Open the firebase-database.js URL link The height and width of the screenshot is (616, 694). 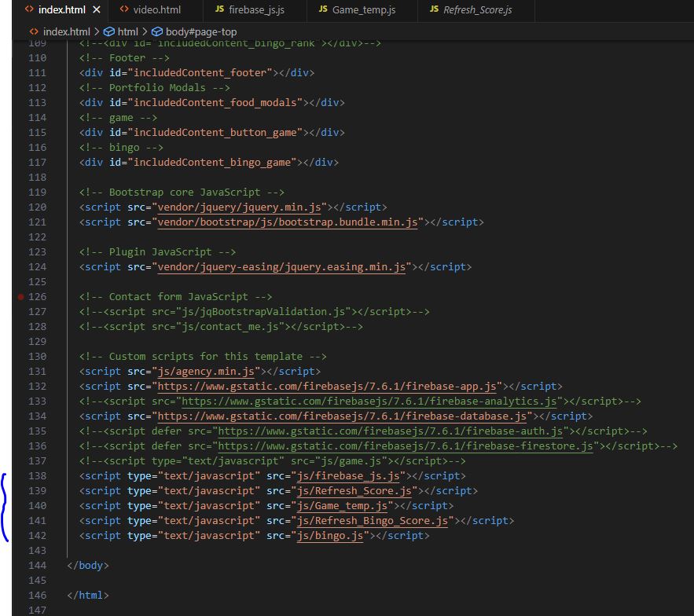342,416
